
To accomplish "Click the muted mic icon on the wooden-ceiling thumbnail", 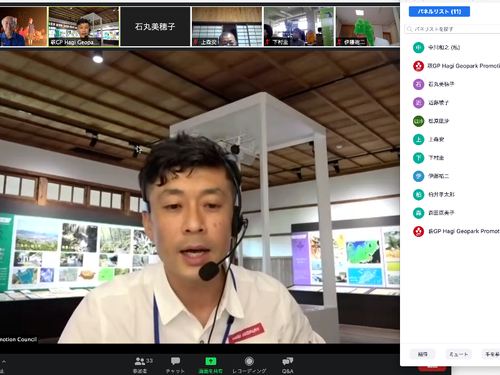I will (196, 42).
